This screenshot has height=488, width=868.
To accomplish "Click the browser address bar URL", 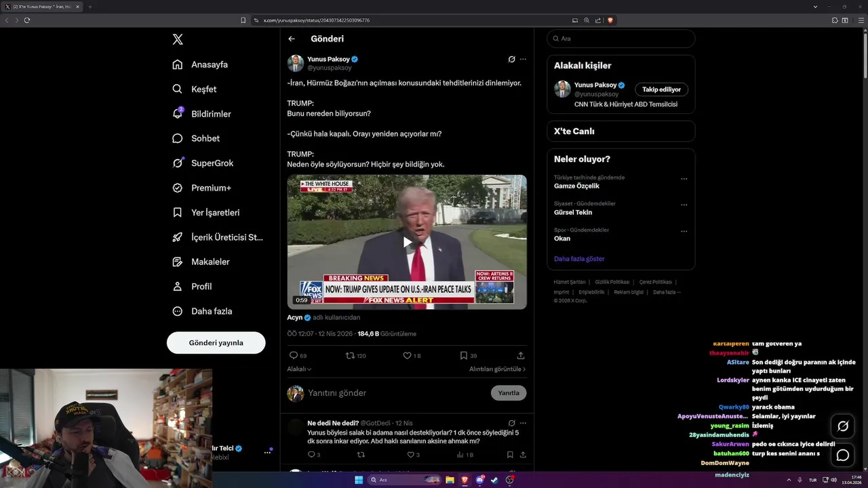I will point(317,20).
